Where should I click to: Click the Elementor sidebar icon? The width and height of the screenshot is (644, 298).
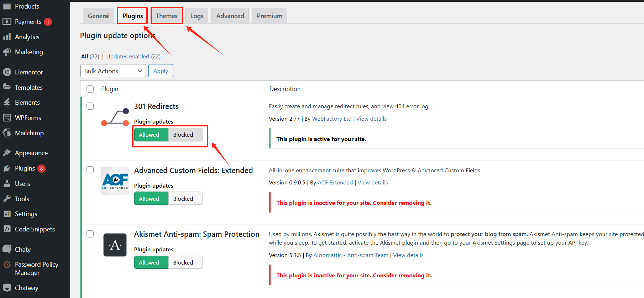7,72
